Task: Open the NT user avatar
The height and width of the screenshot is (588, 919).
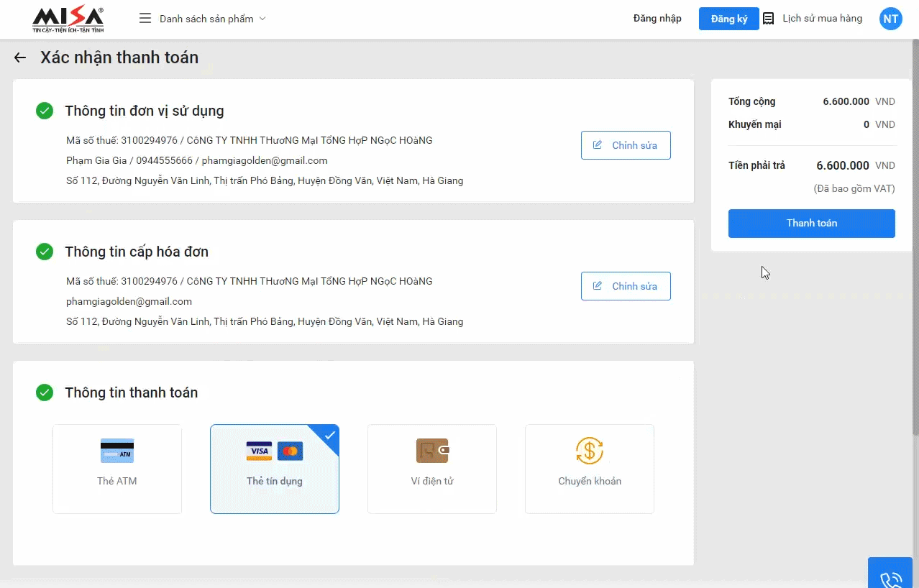Action: pyautogui.click(x=890, y=19)
